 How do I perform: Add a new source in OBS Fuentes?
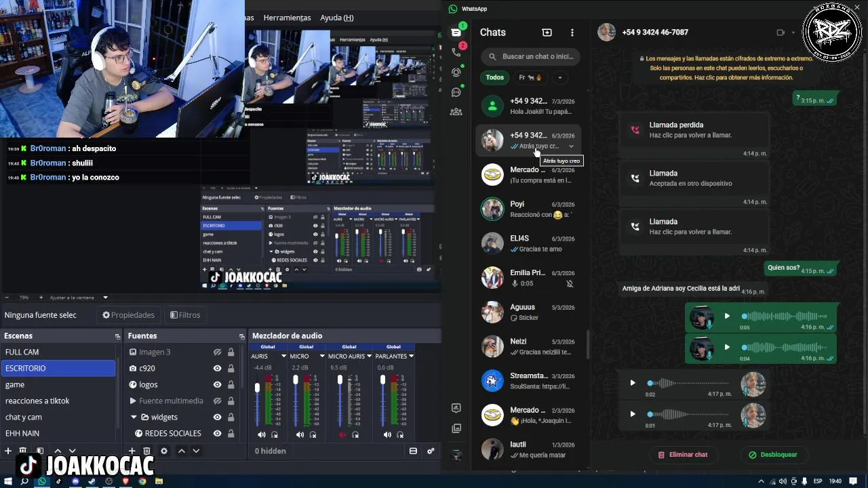point(132,451)
